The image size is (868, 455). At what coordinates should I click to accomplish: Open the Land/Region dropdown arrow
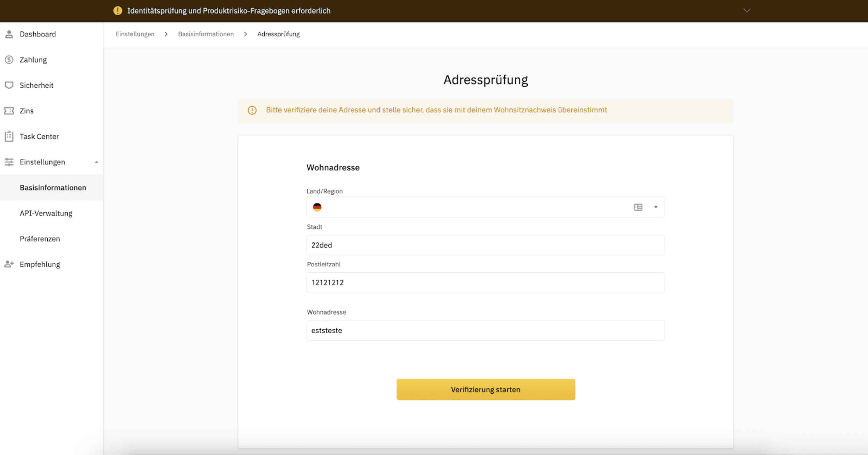point(656,207)
